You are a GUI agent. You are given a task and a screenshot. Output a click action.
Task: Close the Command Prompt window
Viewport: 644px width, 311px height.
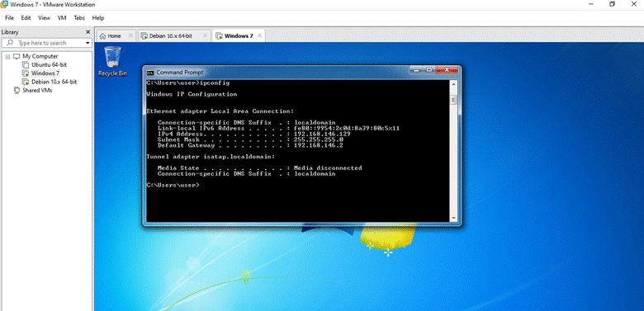447,70
